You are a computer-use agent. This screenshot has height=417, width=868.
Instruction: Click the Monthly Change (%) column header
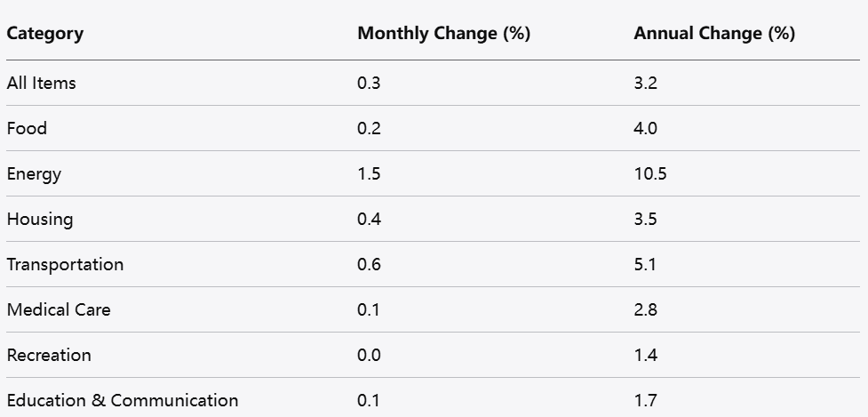pyautogui.click(x=443, y=34)
